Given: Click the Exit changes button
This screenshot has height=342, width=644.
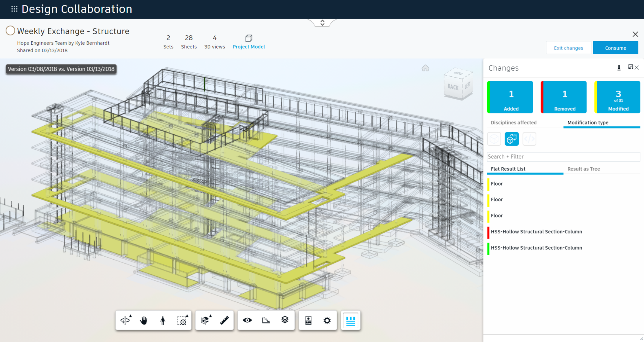Looking at the screenshot, I should click(x=568, y=48).
